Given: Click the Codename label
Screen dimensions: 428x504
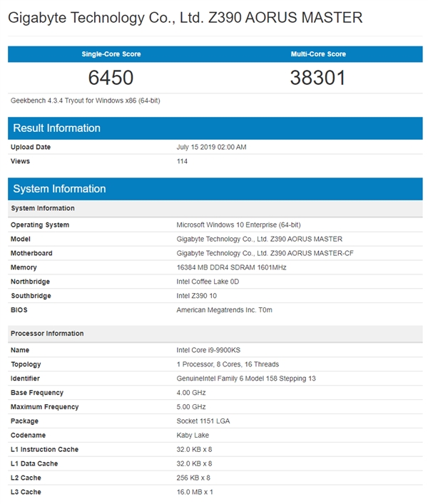Looking at the screenshot, I should tap(28, 436).
